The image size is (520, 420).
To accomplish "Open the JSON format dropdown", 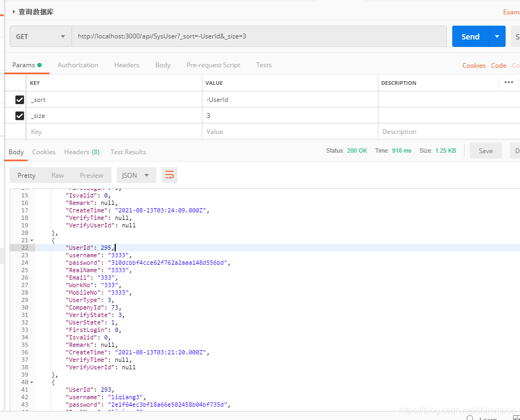I will pos(137,175).
